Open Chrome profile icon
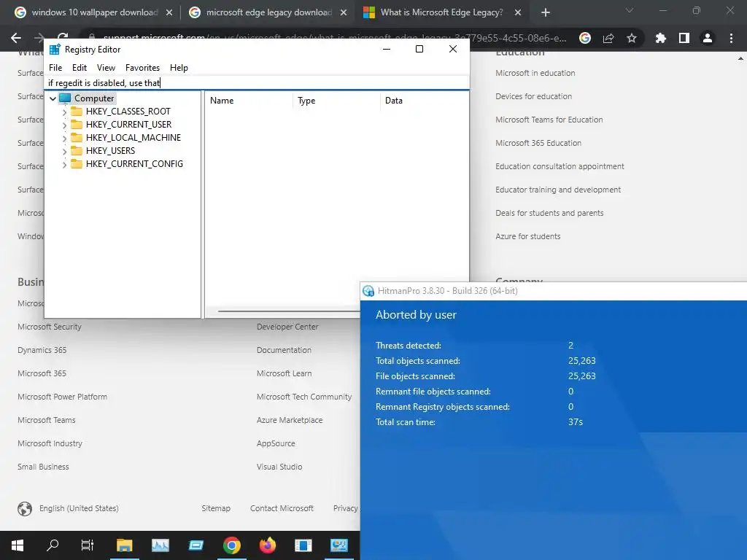The width and height of the screenshot is (747, 560). 708,38
